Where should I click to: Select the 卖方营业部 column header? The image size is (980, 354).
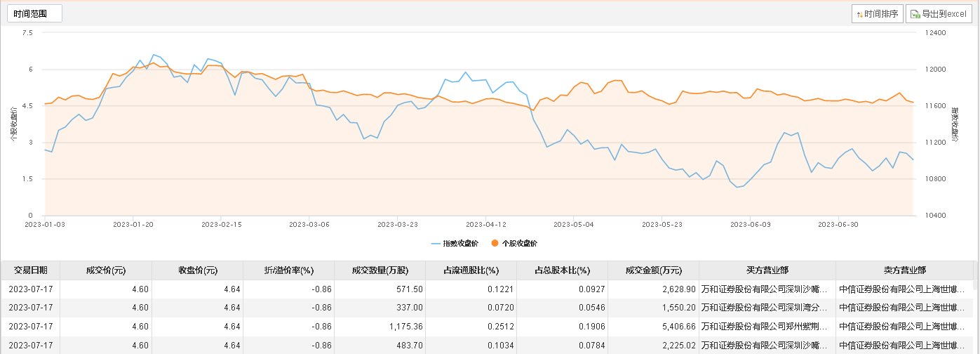pos(905,270)
